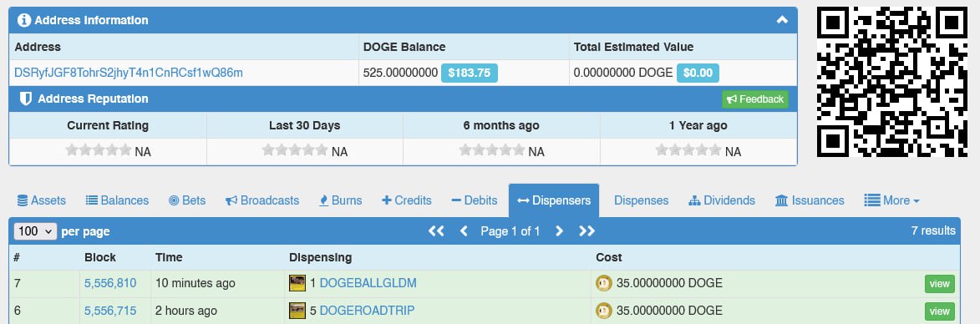The image size is (980, 324).
Task: Click the Dogecoin icon beside the DOGEBALLGLDM cost
Action: tap(604, 283)
